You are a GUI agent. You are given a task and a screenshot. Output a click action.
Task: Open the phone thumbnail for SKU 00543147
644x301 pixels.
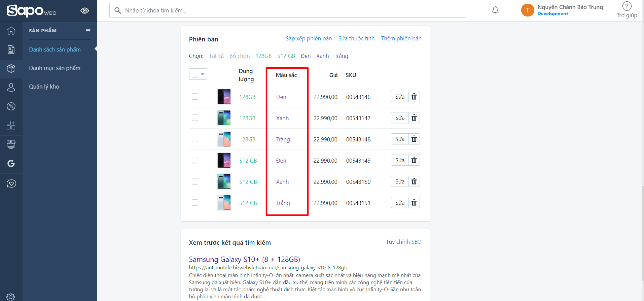[x=224, y=118]
